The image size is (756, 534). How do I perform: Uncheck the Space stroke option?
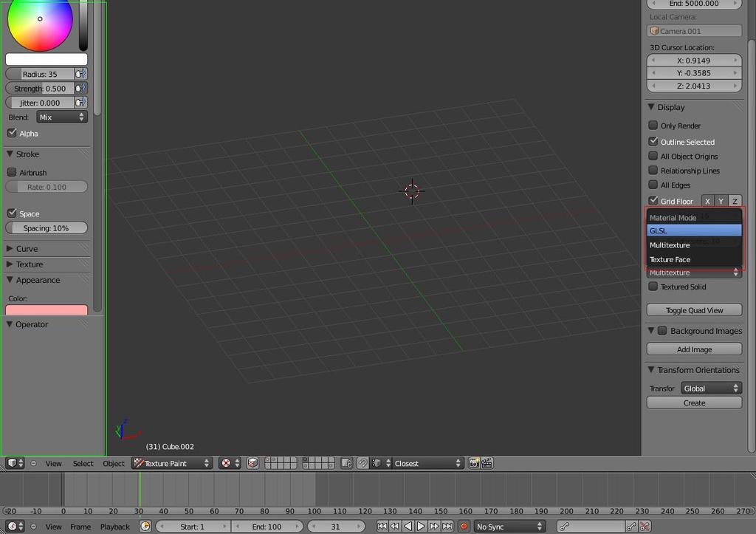point(12,213)
